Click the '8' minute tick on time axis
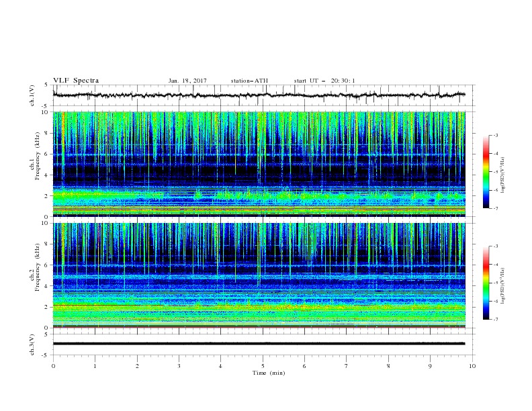The width and height of the screenshot is (532, 411). click(x=388, y=366)
